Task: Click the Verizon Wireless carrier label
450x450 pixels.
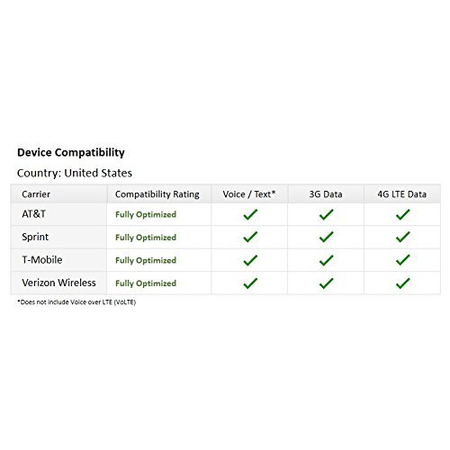Action: click(x=59, y=283)
